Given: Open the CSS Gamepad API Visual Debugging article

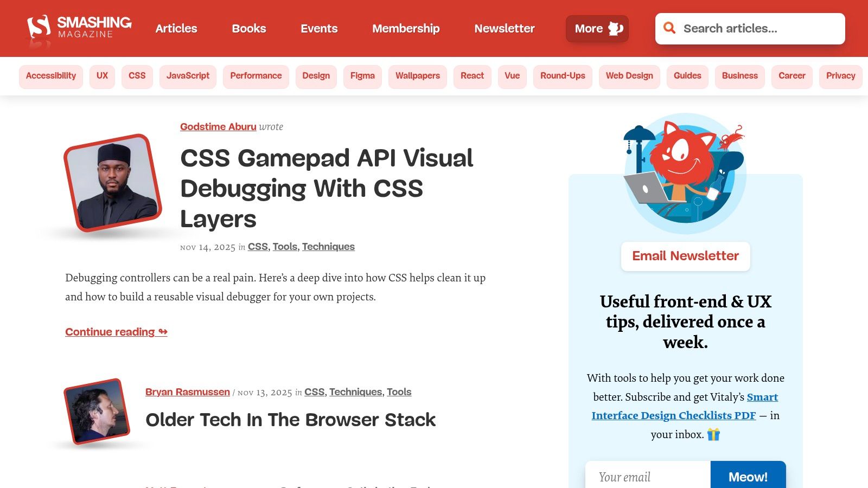Looking at the screenshot, I should (x=327, y=188).
